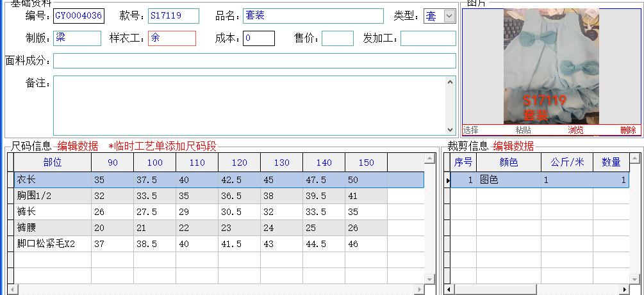Click the 衣长 cell value 42.5

click(240, 180)
